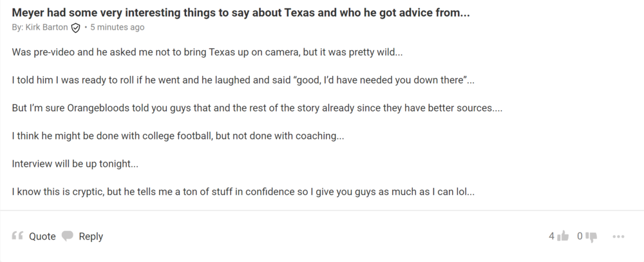The width and height of the screenshot is (644, 262).
Task: Click the verified shield badge icon
Action: (x=75, y=28)
